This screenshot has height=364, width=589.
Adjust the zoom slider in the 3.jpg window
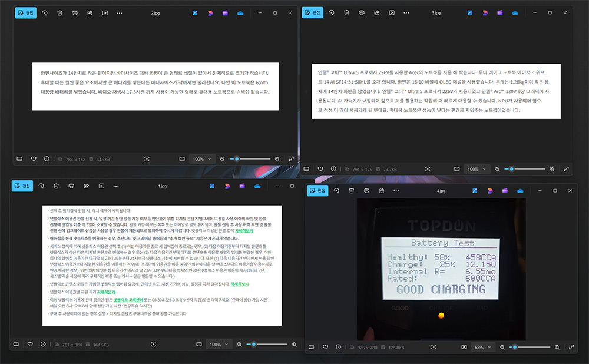click(525, 169)
